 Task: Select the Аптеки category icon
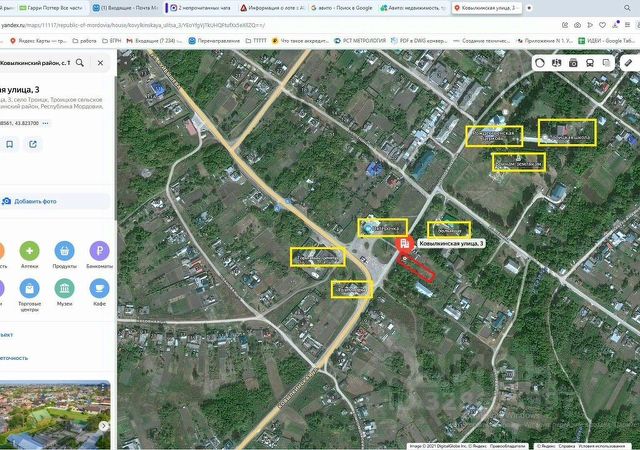click(x=29, y=251)
